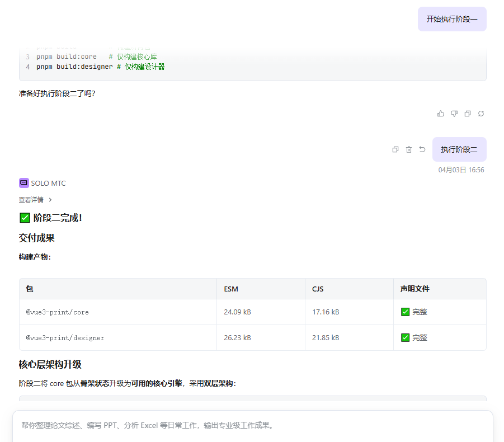Image resolution: width=504 pixels, height=442 pixels.
Task: Copy the 执行阶段二 user message
Action: tap(395, 149)
